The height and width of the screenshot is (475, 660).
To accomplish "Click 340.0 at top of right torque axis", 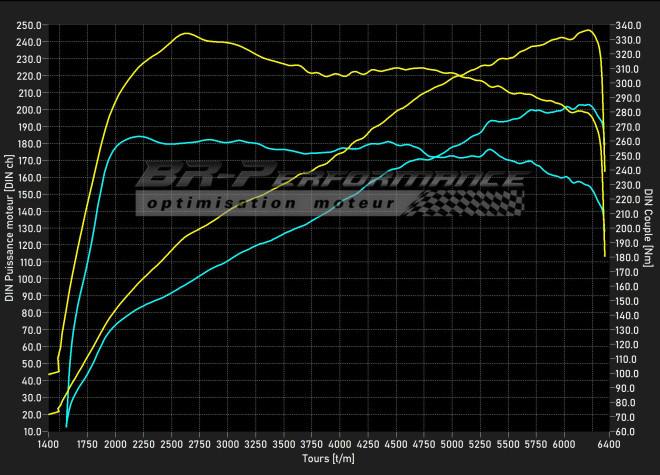I will click(x=628, y=25).
